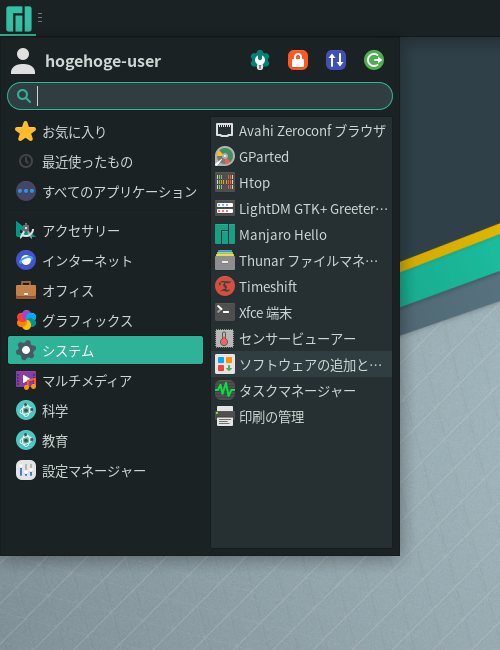Switch users via the blue arrows icon
The height and width of the screenshot is (650, 500).
pyautogui.click(x=336, y=60)
